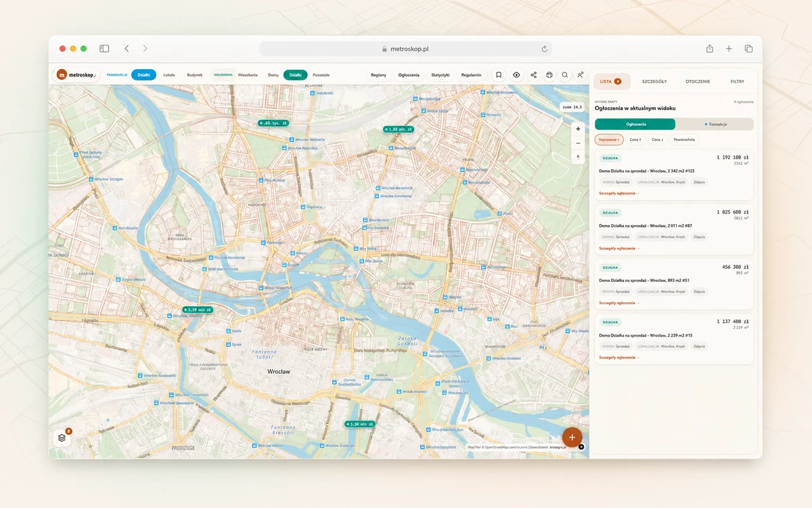812x508 pixels.
Task: Select Działki under Ogłoszenia
Action: click(296, 75)
